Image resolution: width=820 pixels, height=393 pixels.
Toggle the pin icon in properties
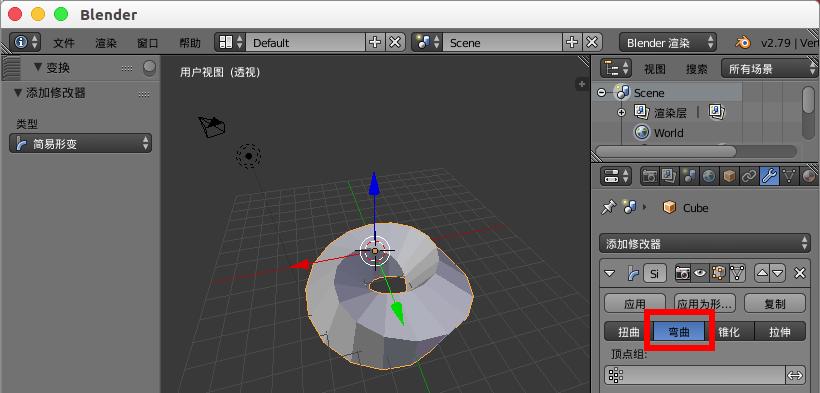click(608, 208)
